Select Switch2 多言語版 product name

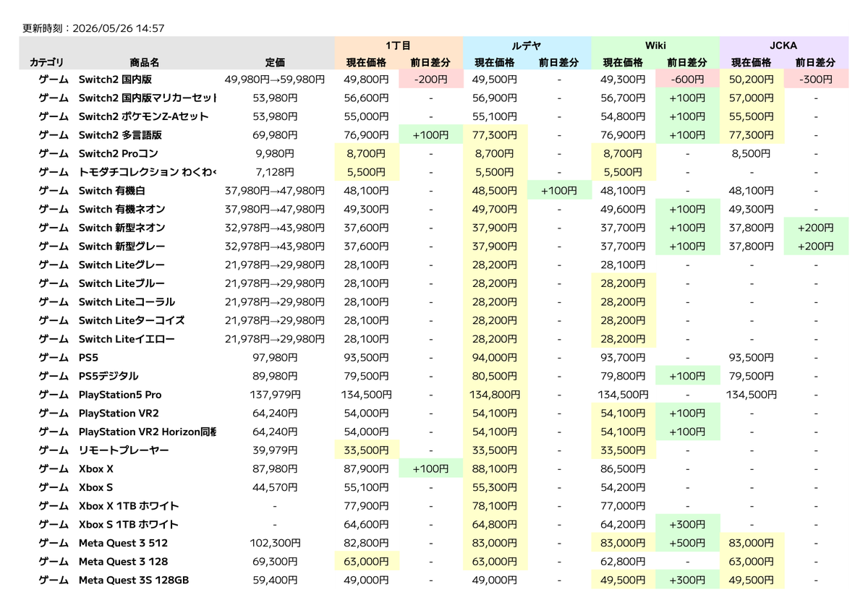(120, 135)
